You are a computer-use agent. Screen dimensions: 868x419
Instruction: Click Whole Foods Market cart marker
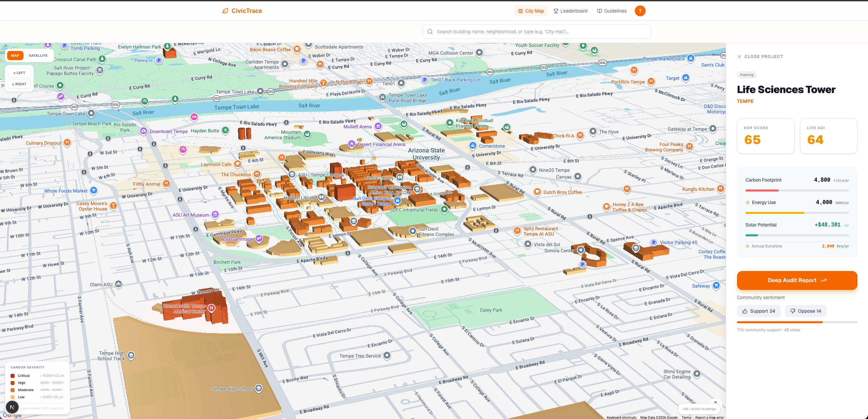pos(94,190)
